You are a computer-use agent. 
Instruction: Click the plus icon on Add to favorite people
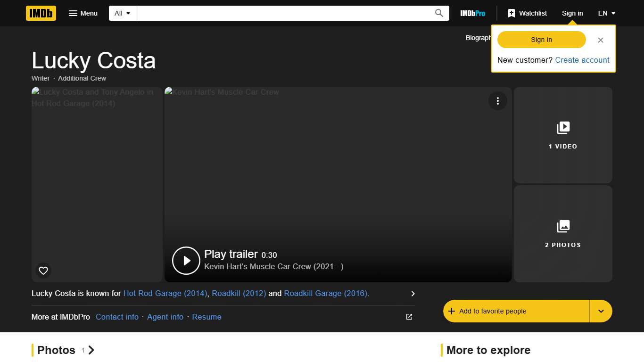coord(452,311)
